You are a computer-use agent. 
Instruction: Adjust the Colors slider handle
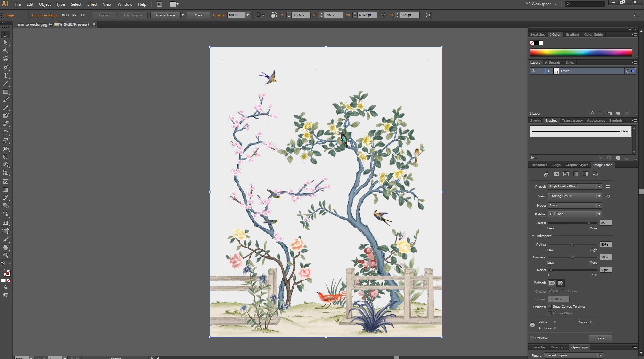[589, 223]
